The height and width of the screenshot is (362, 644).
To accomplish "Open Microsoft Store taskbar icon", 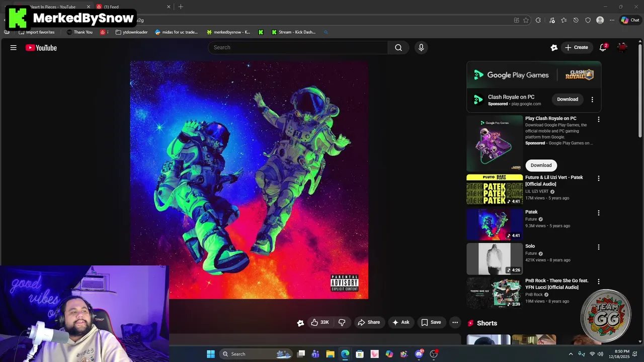I will pos(360,354).
